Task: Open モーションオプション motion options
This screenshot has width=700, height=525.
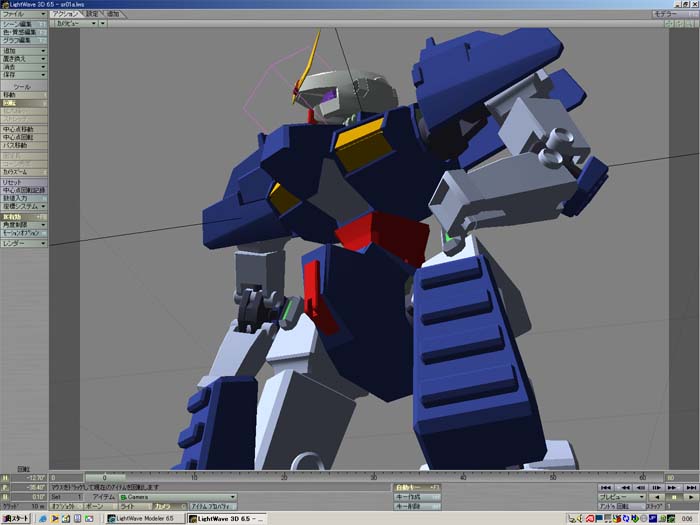Action: coord(24,233)
